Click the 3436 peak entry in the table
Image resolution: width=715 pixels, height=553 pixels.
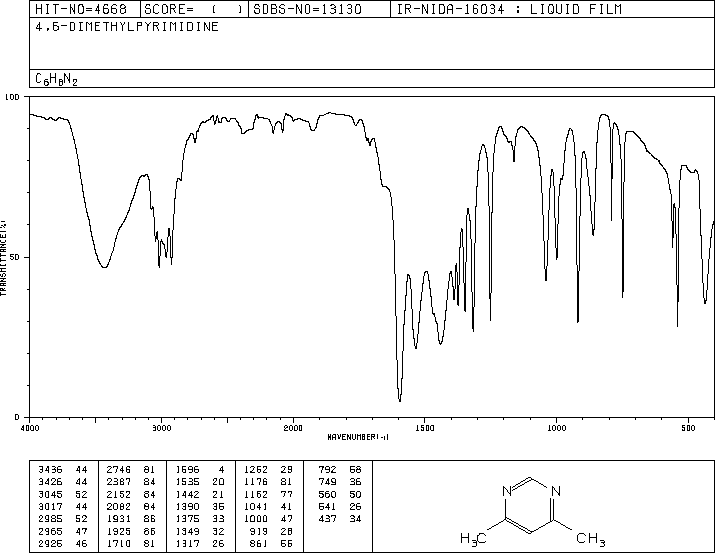(x=63, y=469)
